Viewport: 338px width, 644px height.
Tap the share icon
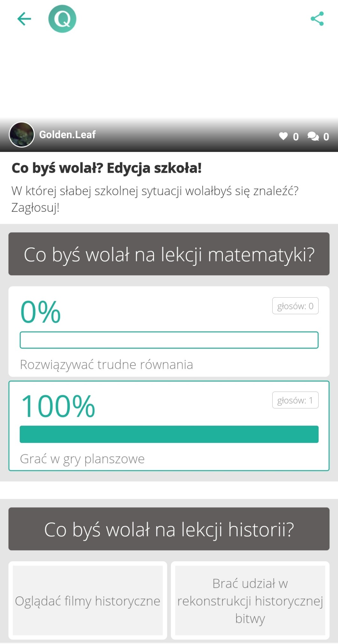(x=317, y=19)
